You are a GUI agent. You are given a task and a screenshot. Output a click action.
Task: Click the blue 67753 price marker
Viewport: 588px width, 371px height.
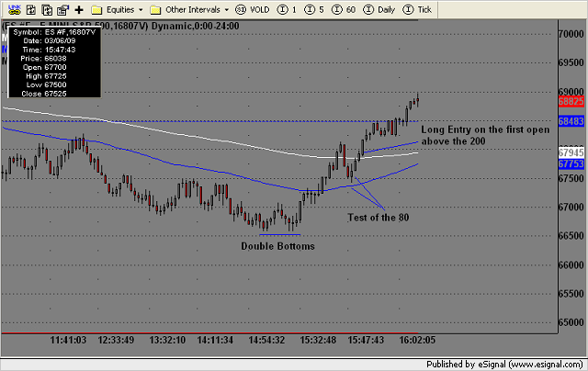571,163
